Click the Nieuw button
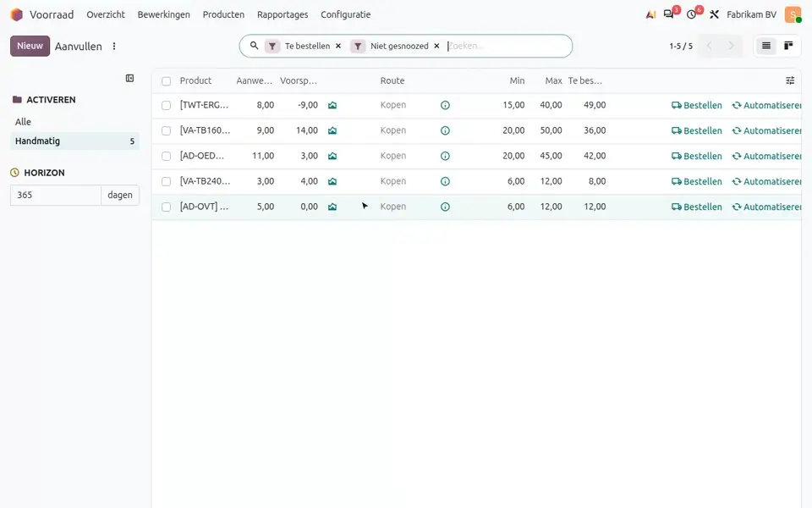 point(30,46)
